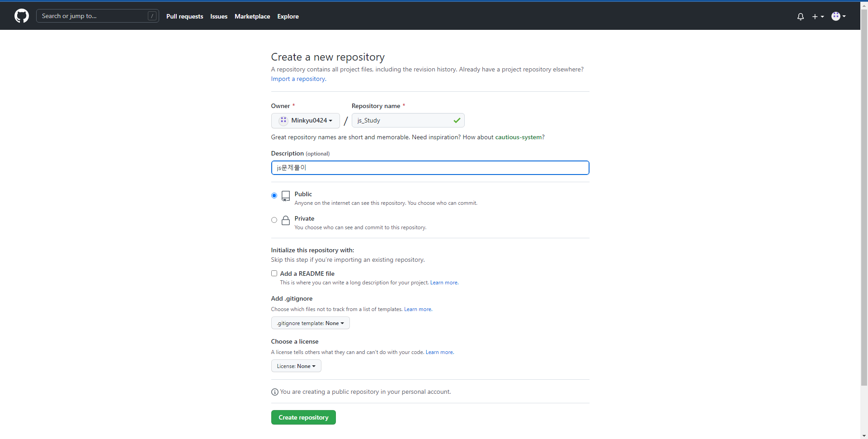Open the notifications bell
The width and height of the screenshot is (868, 439).
tap(801, 16)
